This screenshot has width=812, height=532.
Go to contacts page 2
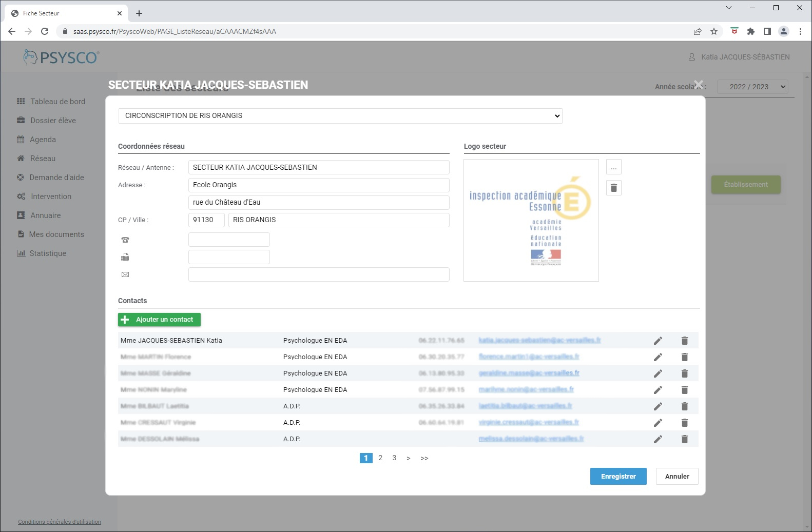380,458
